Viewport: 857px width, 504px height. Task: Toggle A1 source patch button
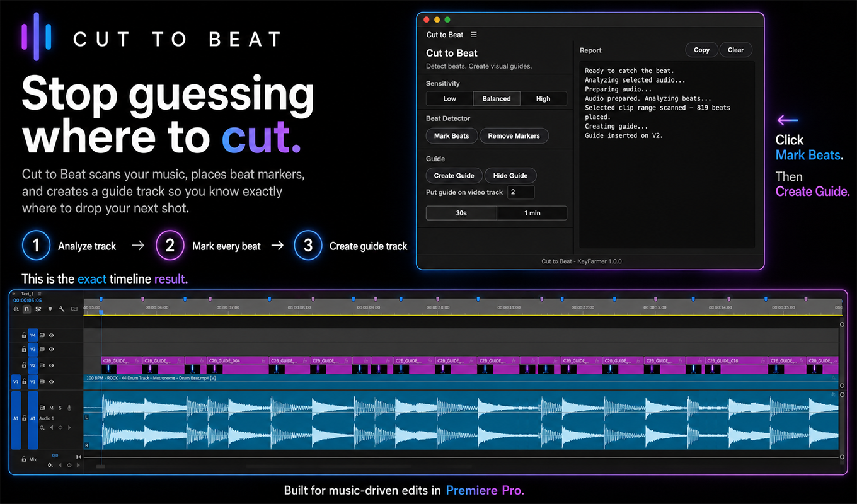pyautogui.click(x=16, y=418)
